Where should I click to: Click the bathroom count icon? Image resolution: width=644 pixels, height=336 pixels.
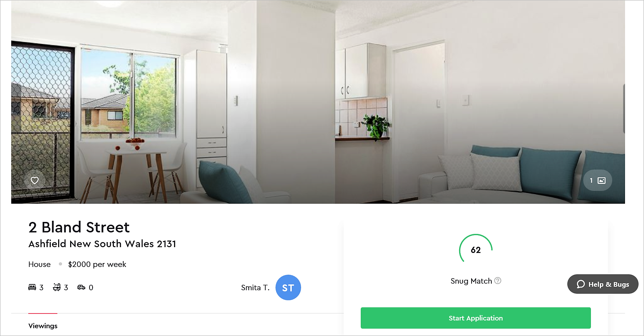coord(57,287)
